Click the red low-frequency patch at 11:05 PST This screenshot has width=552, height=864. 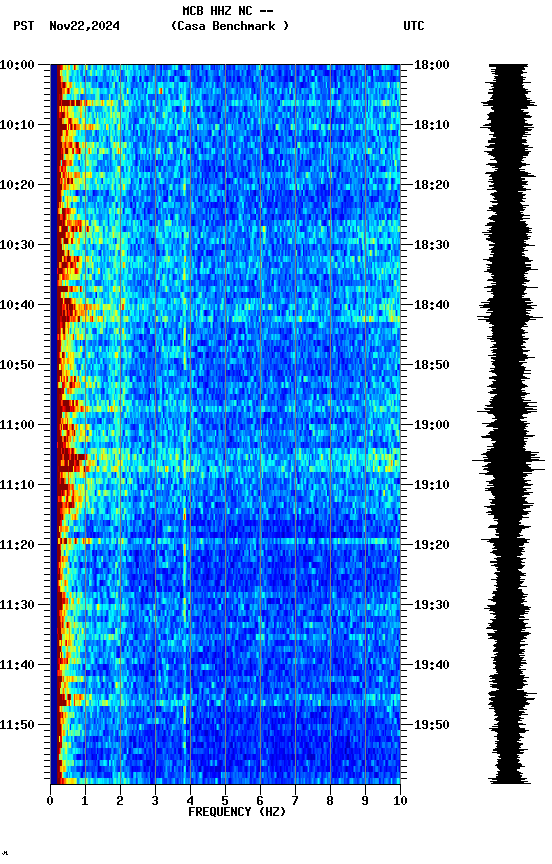click(x=72, y=460)
